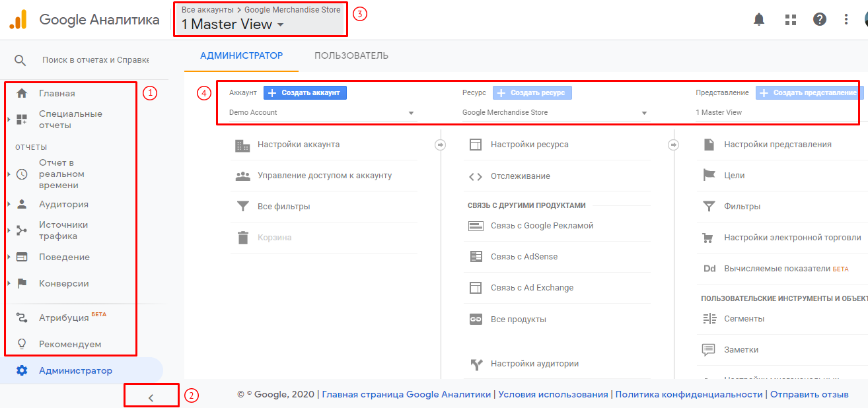Click the Отправить отзыв link

(809, 394)
